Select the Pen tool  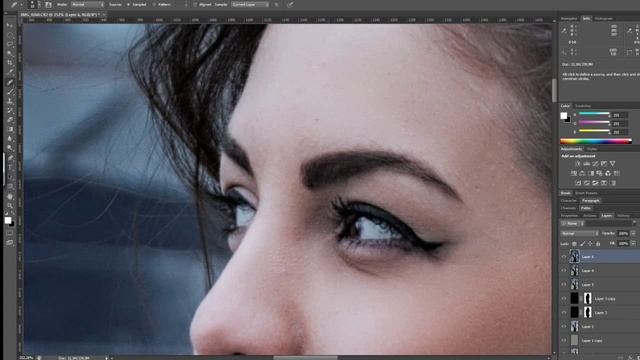(10, 158)
